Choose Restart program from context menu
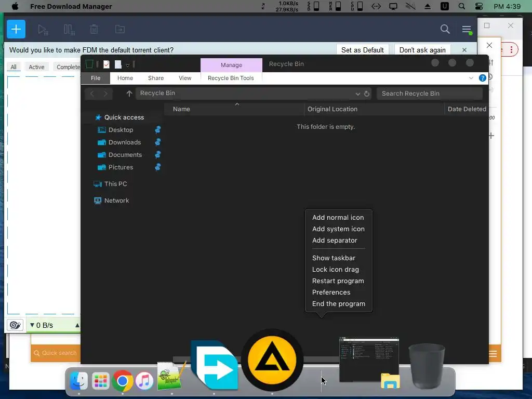Viewport: 532px width, 399px height. coord(338,281)
